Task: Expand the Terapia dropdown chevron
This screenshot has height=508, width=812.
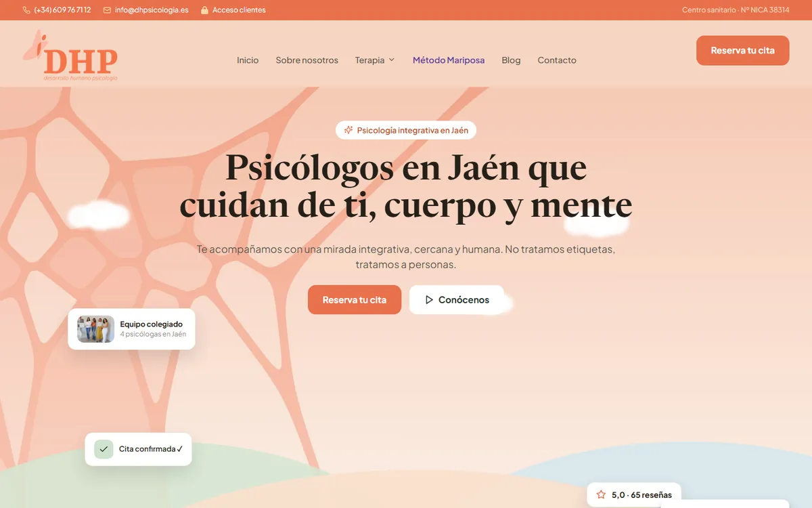Action: tap(392, 60)
